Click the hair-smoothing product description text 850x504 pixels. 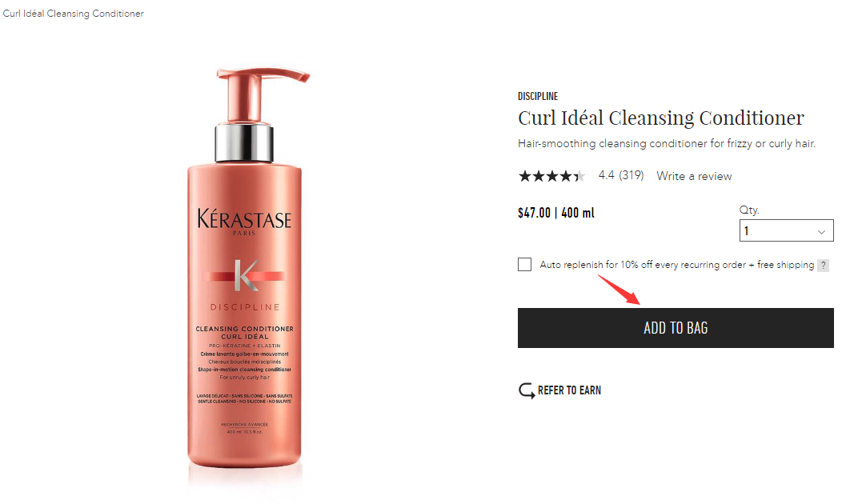(x=667, y=144)
